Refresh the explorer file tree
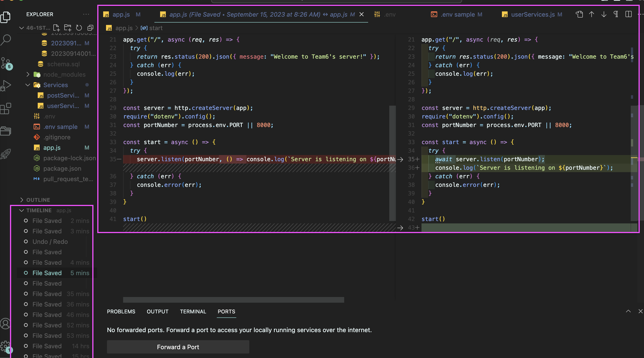The width and height of the screenshot is (644, 358). click(79, 28)
